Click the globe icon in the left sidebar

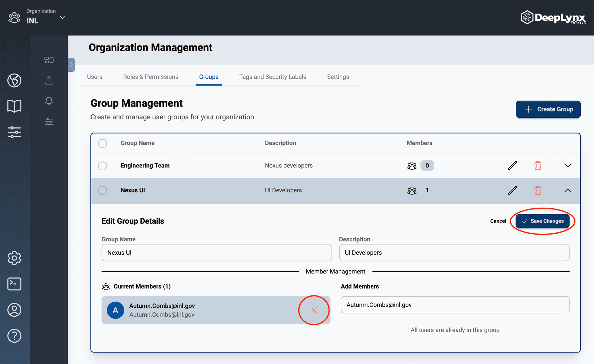(x=14, y=80)
